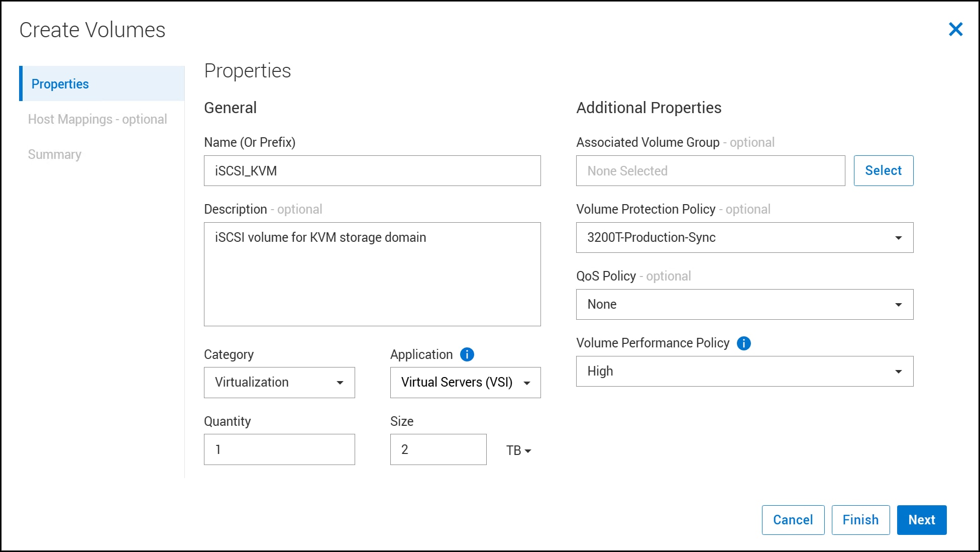Expand the Volume Protection Policy dropdown
Viewport: 980px width, 552px height.
[744, 238]
